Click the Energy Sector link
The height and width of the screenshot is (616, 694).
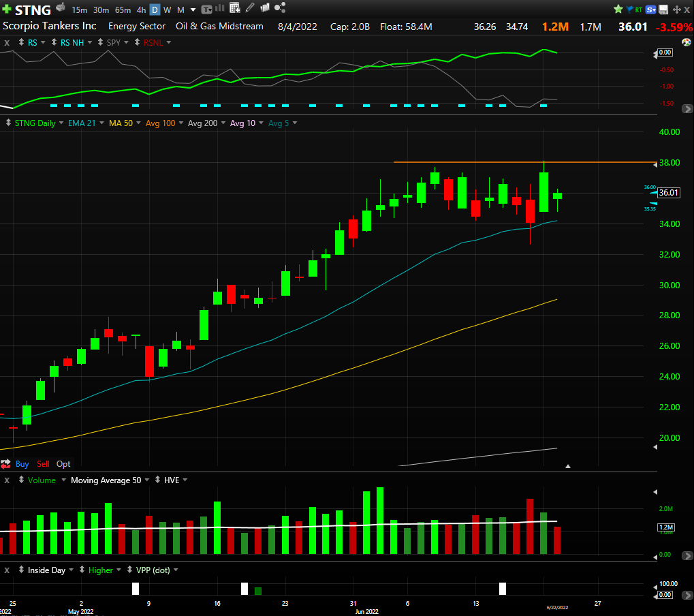coord(137,26)
